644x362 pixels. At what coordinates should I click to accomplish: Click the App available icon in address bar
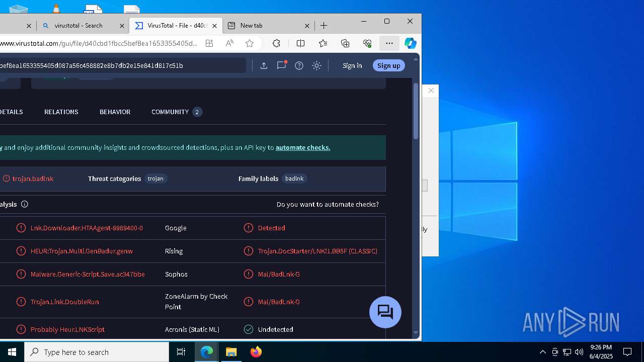click(209, 43)
